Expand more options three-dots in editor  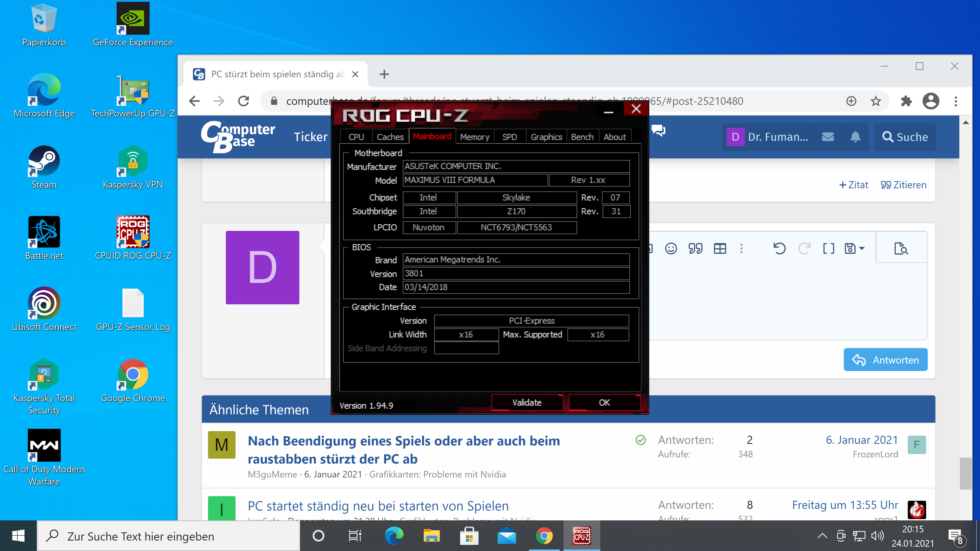click(x=741, y=249)
